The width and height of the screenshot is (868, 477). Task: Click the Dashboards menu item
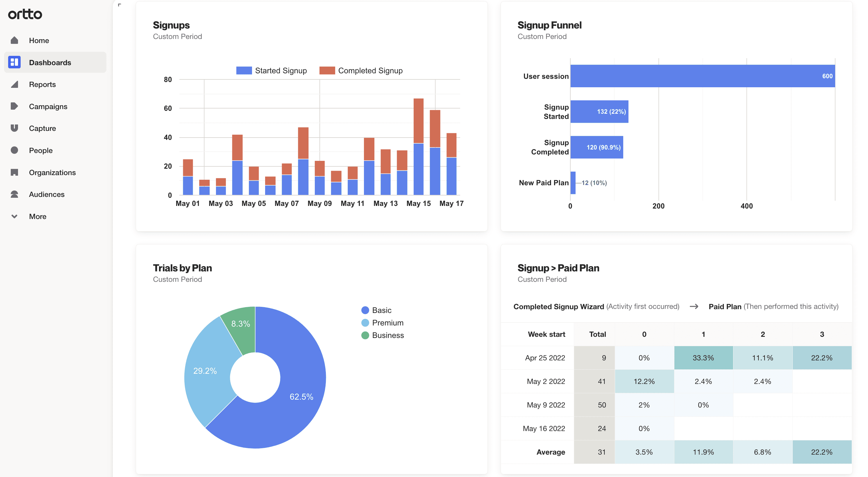pyautogui.click(x=50, y=62)
